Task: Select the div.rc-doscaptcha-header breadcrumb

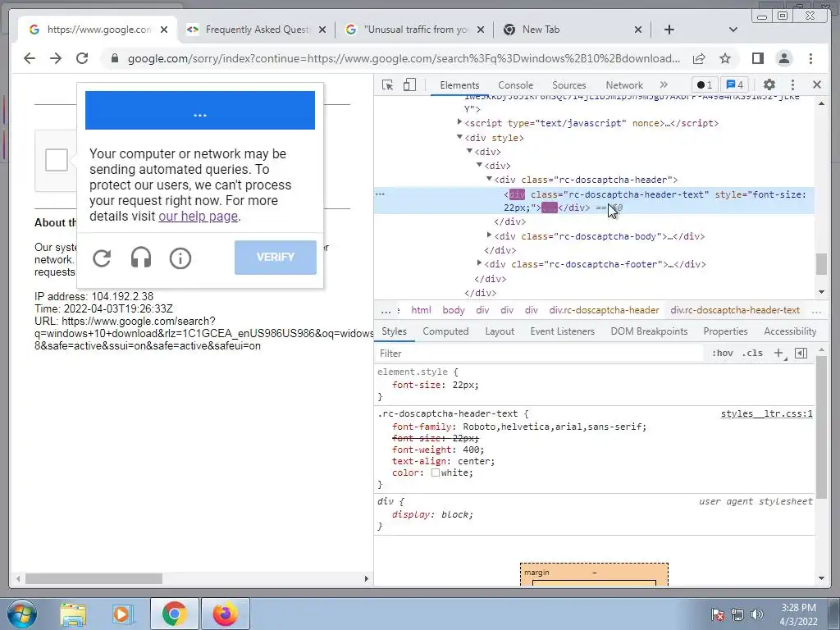Action: (604, 310)
